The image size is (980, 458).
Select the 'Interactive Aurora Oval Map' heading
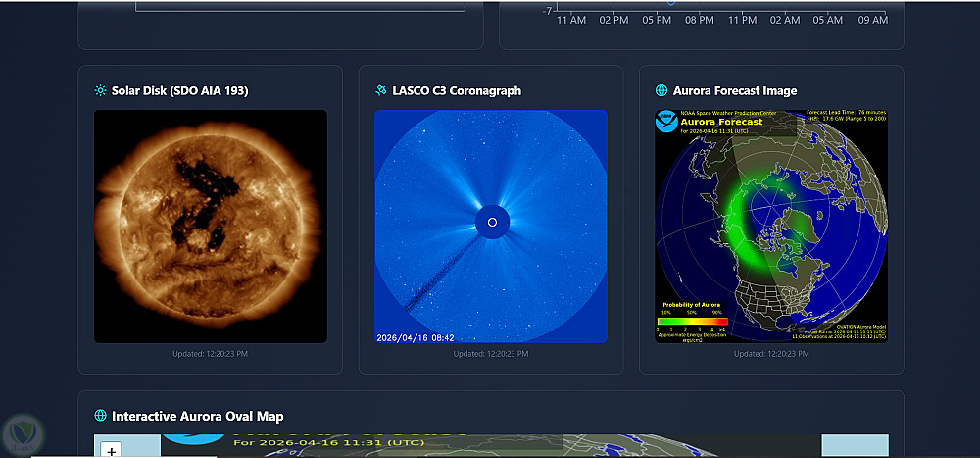198,416
